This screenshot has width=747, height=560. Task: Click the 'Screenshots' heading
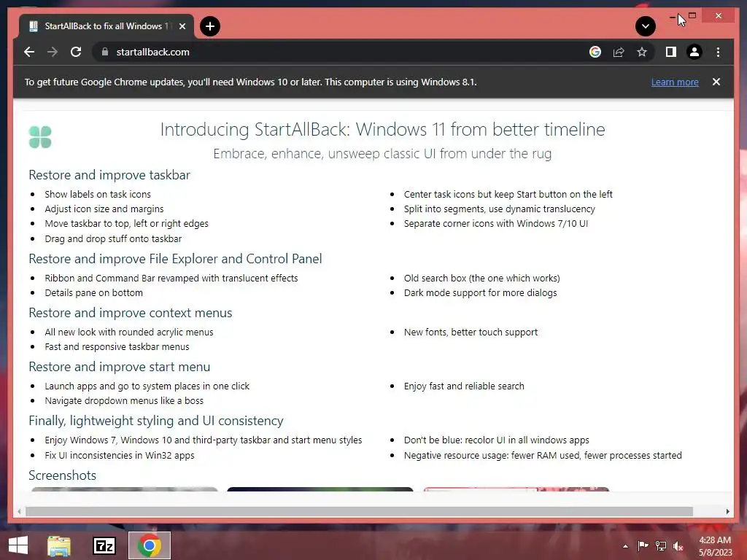point(62,475)
